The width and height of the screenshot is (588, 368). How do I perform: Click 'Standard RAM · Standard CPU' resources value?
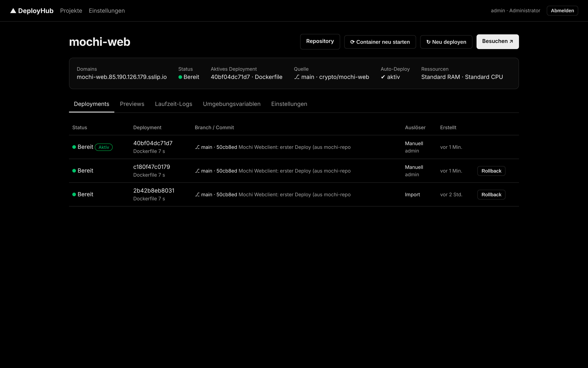pos(462,77)
